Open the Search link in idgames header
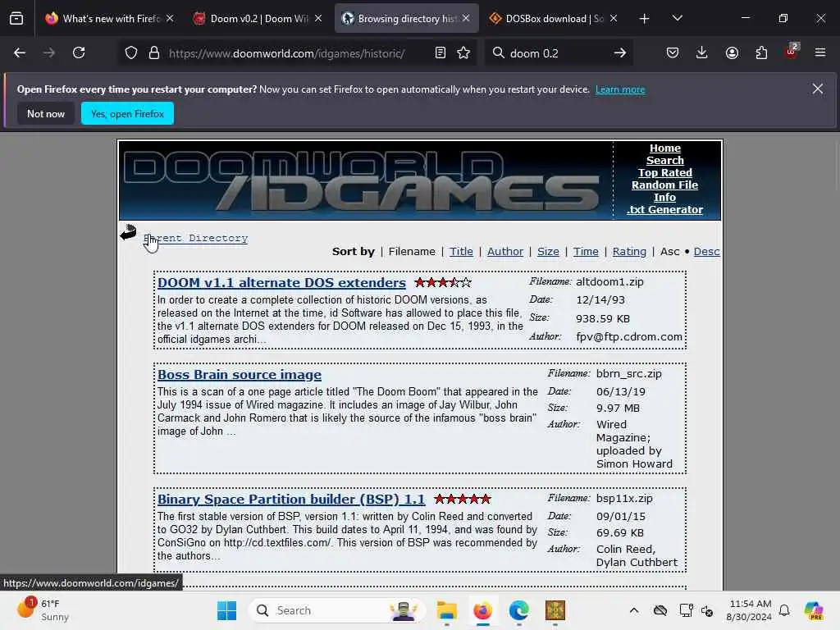Viewport: 840px width, 630px height. pyautogui.click(x=664, y=161)
